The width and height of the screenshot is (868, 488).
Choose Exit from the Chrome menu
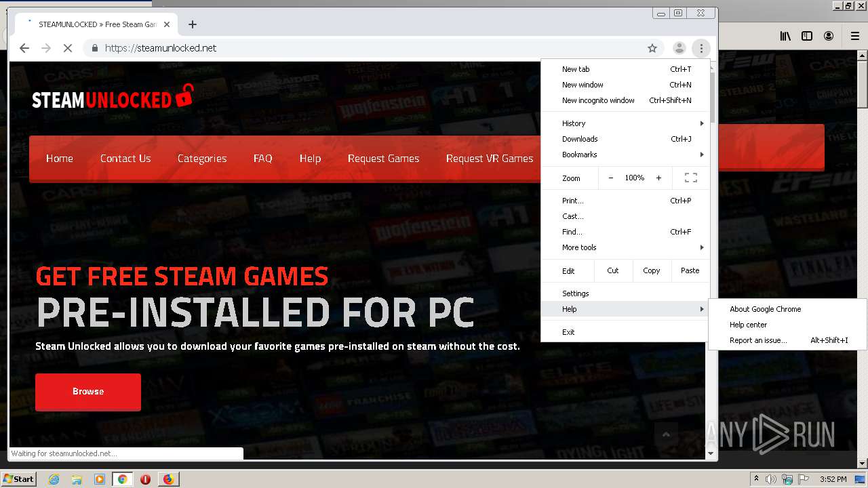tap(625, 332)
